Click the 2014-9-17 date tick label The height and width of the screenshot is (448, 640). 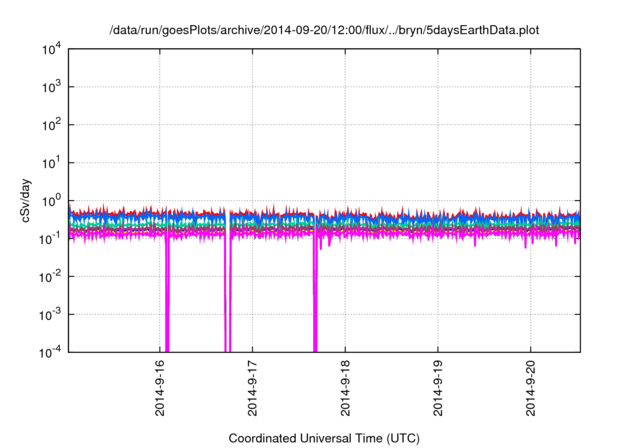252,388
